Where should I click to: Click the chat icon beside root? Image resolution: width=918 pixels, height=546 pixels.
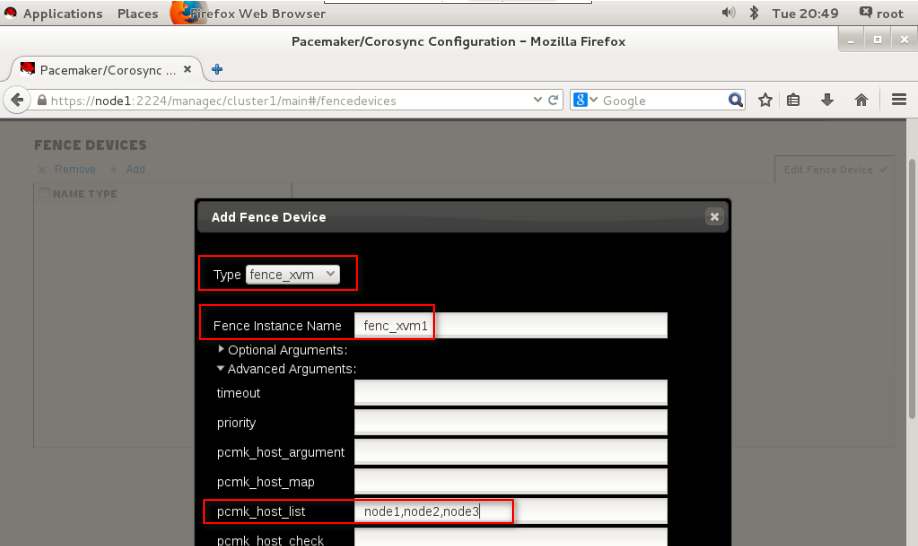(x=865, y=12)
